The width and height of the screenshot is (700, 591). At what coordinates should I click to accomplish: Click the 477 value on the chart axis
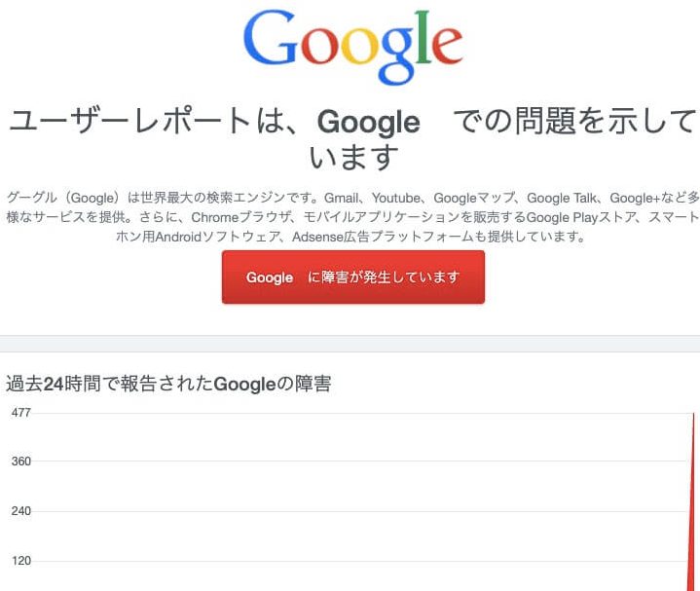pyautogui.click(x=21, y=413)
